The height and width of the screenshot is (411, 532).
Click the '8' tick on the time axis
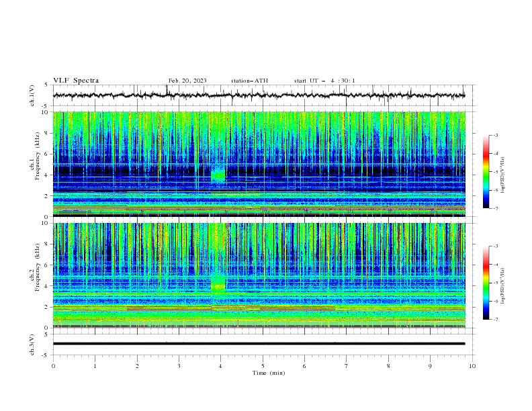click(x=388, y=366)
